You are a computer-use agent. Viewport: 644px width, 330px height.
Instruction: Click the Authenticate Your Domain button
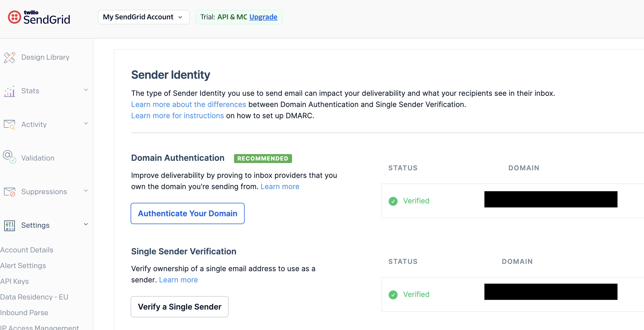point(187,213)
